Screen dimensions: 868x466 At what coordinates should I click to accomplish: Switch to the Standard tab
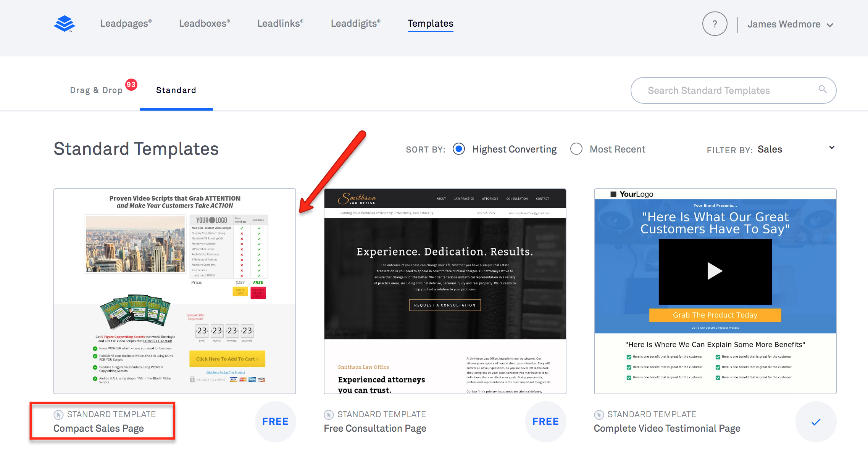point(176,90)
